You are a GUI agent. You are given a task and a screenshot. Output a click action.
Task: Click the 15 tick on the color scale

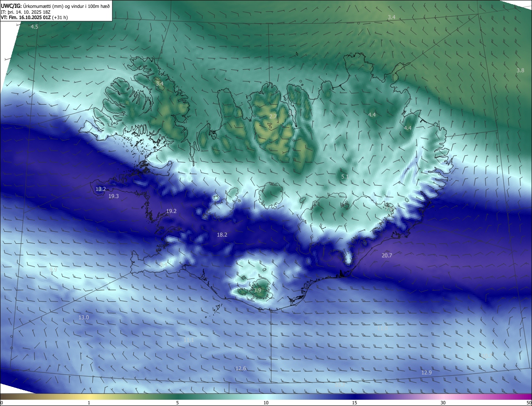click(355, 403)
